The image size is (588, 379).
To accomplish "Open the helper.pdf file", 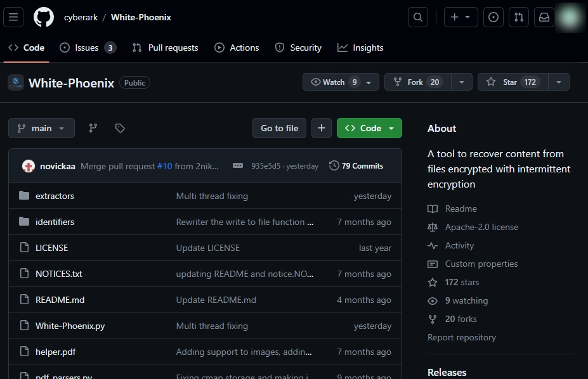I will tap(55, 352).
